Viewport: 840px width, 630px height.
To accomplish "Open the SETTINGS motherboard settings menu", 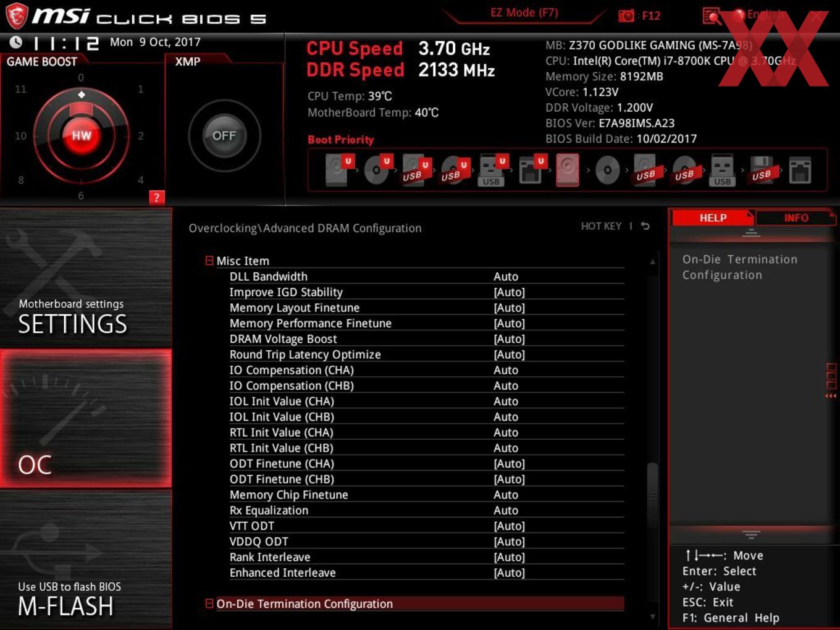I will pyautogui.click(x=86, y=278).
